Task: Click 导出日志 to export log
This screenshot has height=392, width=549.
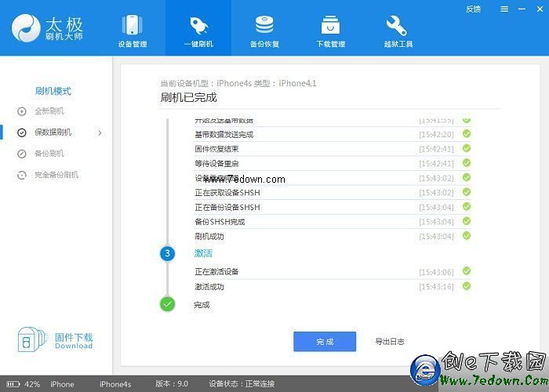Action: coord(390,342)
